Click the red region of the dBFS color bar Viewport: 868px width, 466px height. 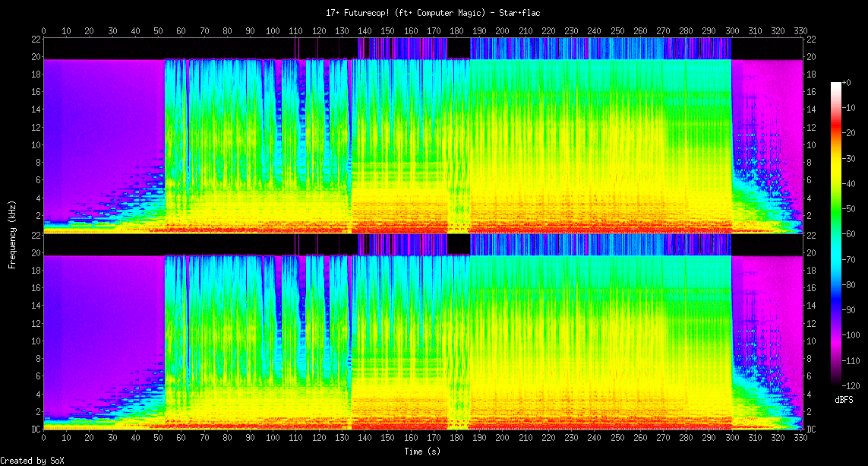(835, 129)
